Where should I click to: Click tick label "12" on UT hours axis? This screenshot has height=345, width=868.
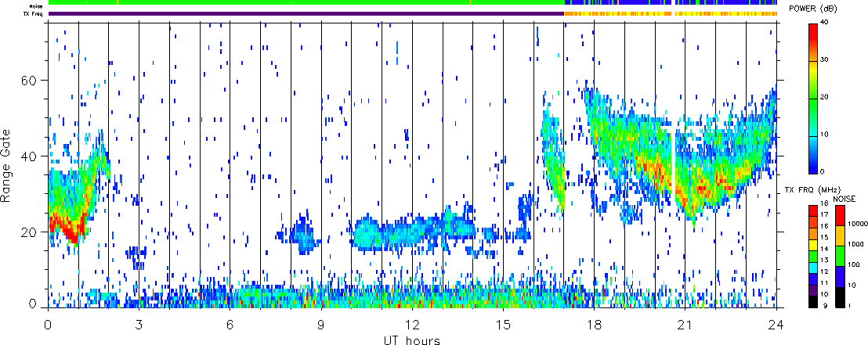click(x=412, y=325)
